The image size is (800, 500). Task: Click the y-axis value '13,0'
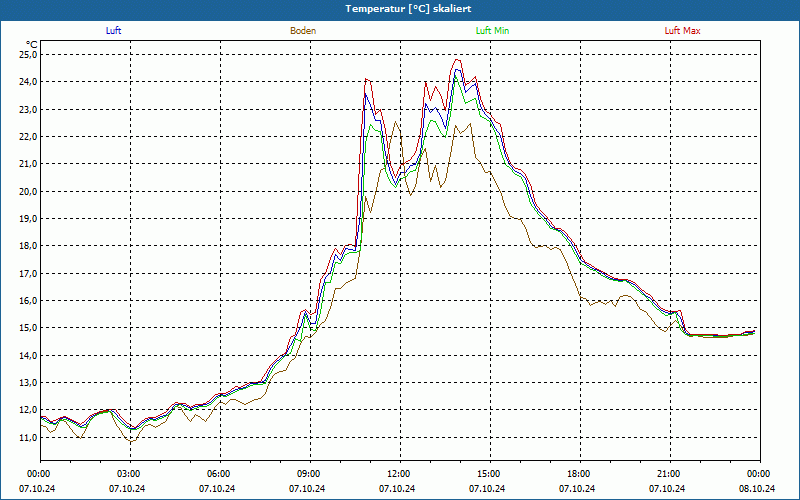28,383
